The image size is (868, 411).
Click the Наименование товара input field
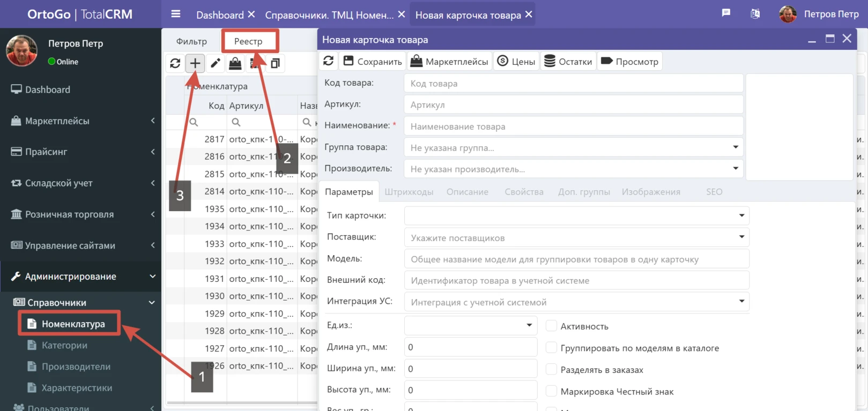(x=573, y=126)
